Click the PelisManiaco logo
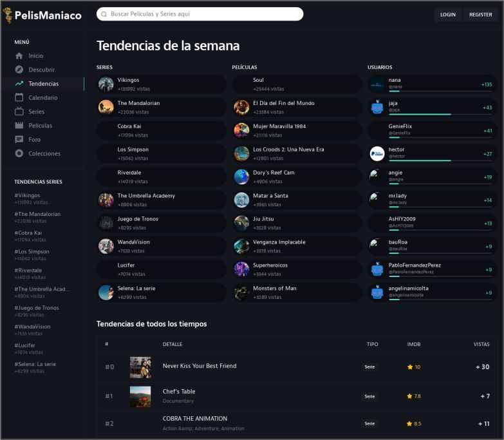The image size is (504, 440). (42, 15)
